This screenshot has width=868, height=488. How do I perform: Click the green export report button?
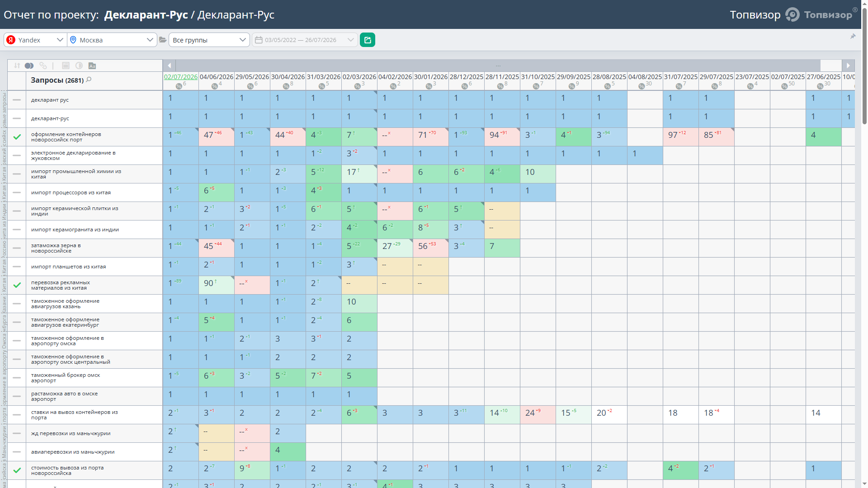pyautogui.click(x=368, y=40)
